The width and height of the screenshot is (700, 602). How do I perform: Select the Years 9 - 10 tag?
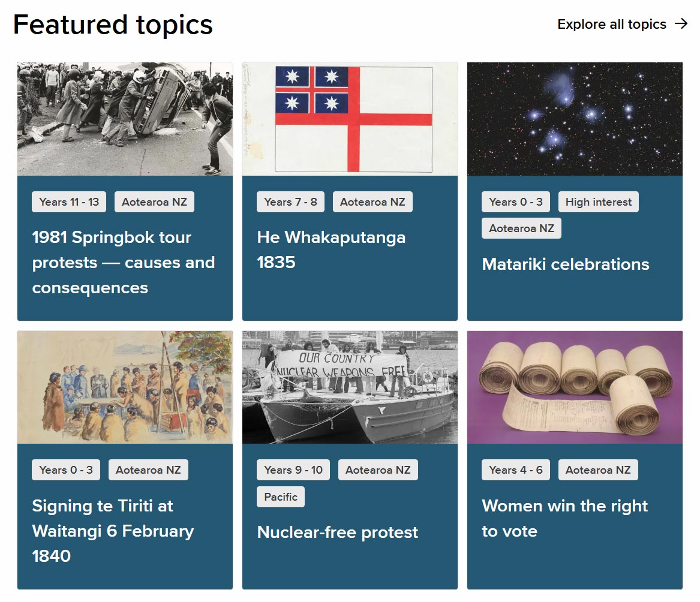(293, 470)
